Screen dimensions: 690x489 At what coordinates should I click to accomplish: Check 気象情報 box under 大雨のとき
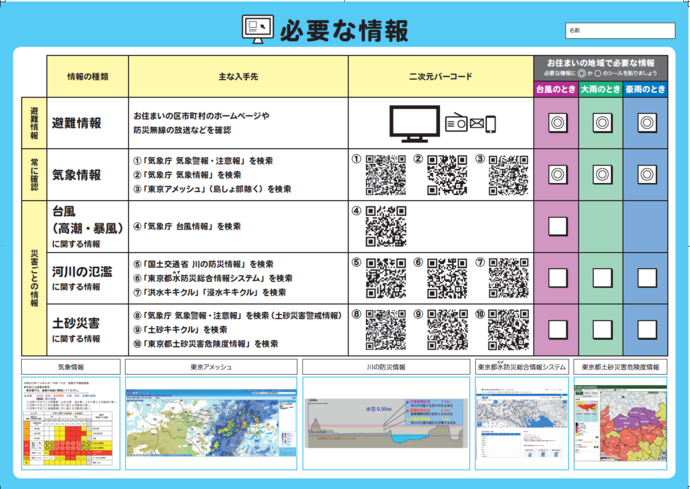coord(602,175)
